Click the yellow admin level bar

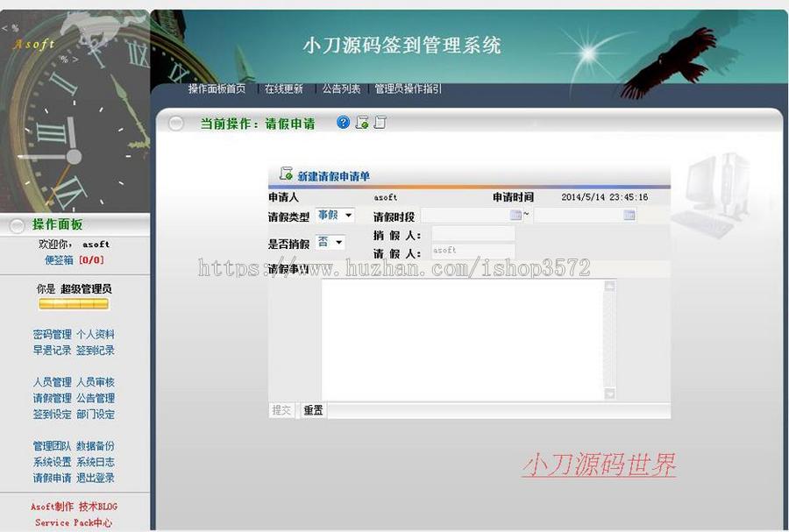74,304
